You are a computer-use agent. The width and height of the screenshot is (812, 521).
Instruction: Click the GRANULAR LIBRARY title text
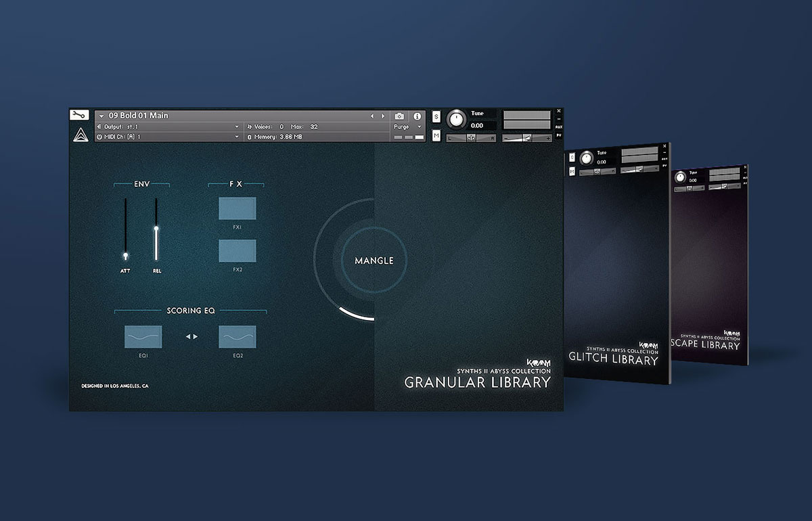(478, 382)
